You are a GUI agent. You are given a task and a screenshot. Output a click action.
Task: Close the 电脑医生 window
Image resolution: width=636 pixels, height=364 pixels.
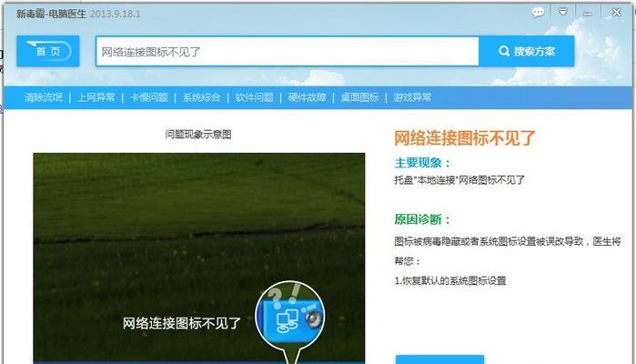coord(617,13)
